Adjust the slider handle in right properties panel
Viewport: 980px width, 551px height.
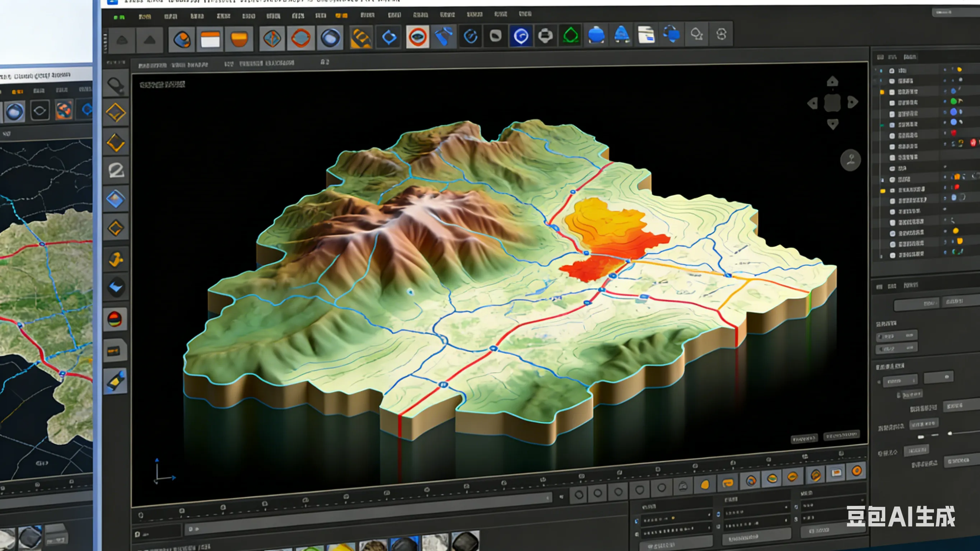point(950,433)
